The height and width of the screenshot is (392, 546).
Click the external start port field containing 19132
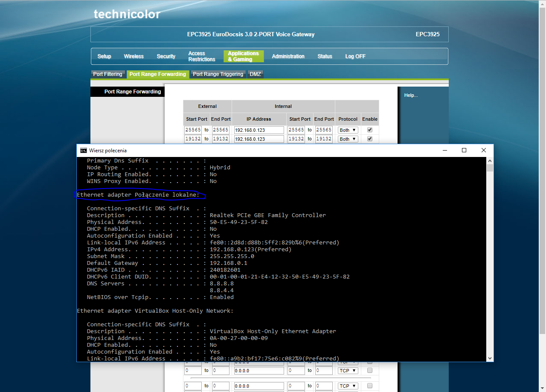point(193,139)
